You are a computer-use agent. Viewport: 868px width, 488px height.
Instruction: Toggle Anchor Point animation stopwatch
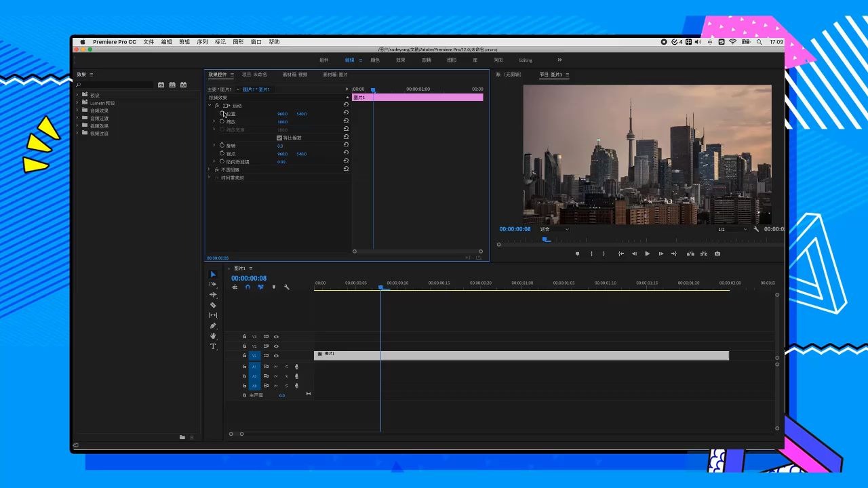click(222, 153)
